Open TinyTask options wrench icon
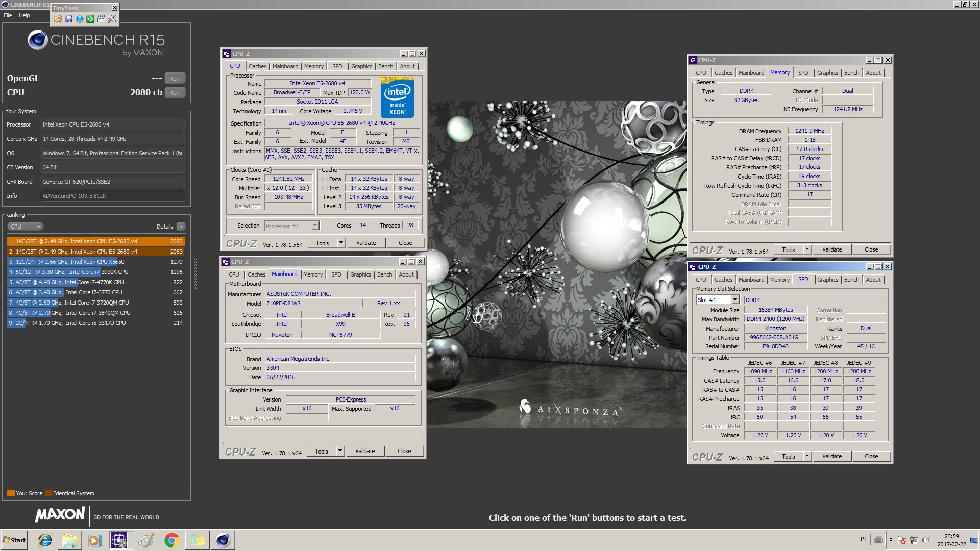This screenshot has width=980, height=551. pyautogui.click(x=112, y=19)
